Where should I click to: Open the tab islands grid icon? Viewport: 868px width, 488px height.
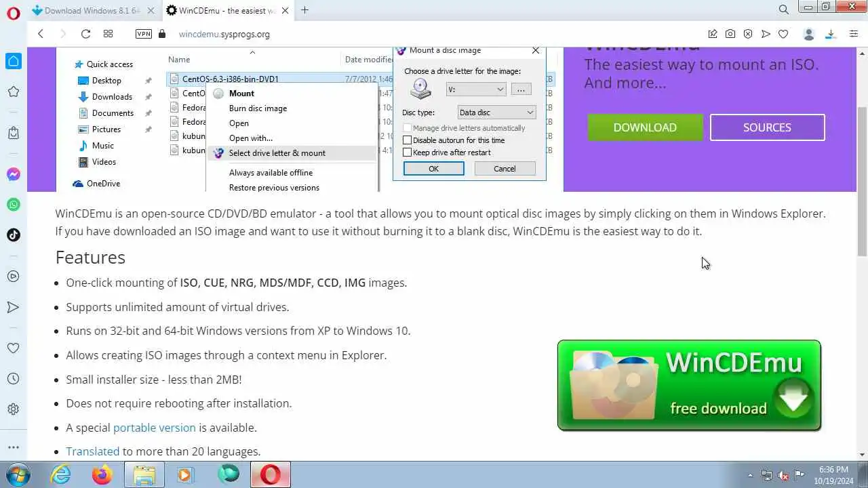click(x=108, y=34)
